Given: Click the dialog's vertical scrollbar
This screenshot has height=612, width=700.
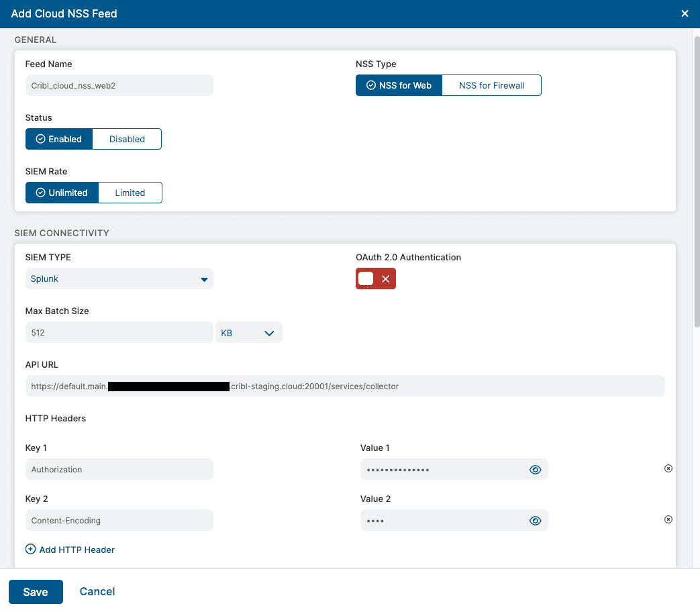Looking at the screenshot, I should [x=696, y=181].
